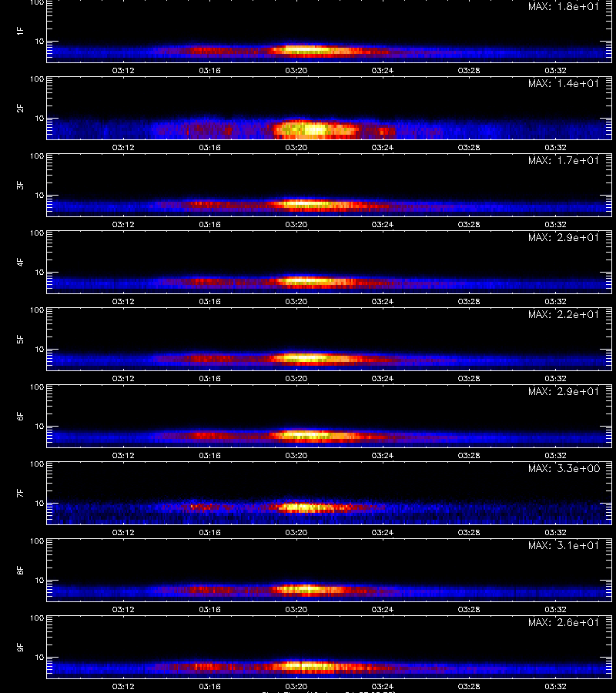Select the MAX: 1.8e+01 readout

(x=564, y=6)
